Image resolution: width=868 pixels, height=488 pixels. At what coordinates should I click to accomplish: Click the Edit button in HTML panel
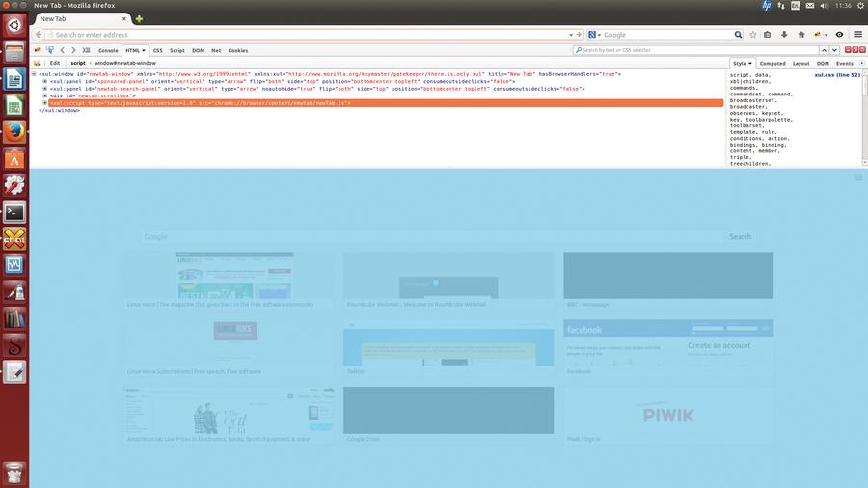[x=55, y=63]
